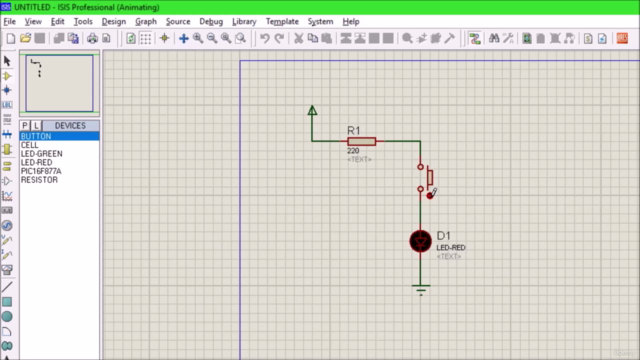Open the Help menu

point(351,22)
